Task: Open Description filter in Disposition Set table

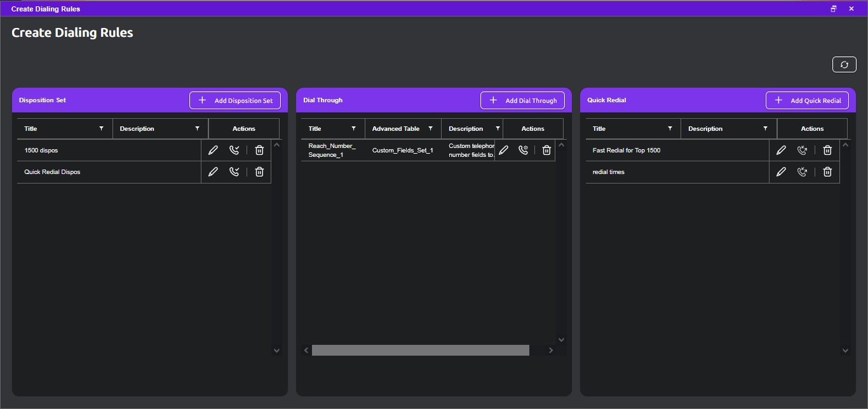Action: click(x=197, y=129)
